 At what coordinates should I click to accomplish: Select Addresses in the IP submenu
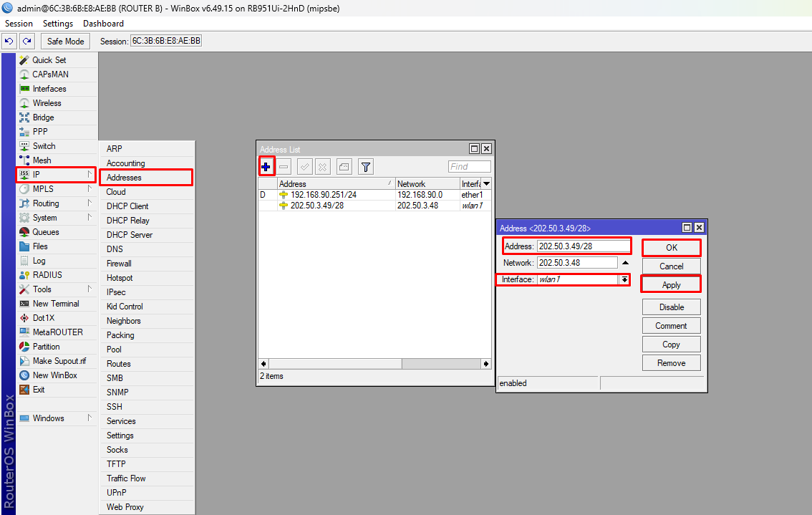click(146, 177)
